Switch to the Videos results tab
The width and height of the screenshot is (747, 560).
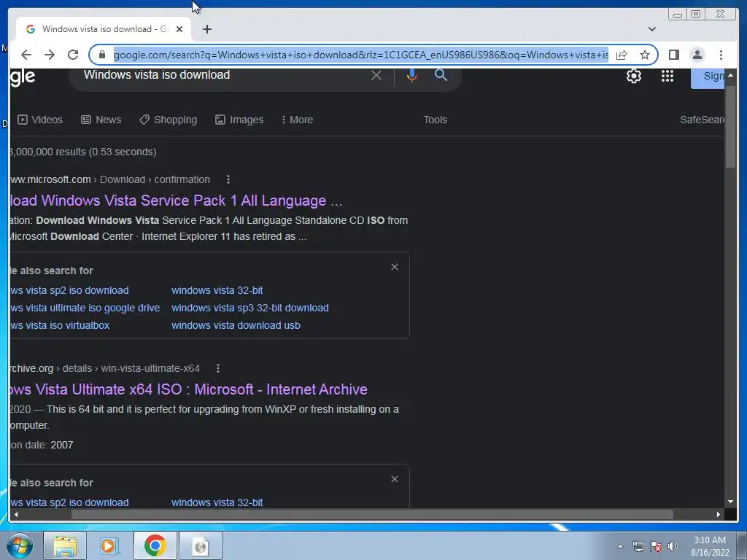(40, 120)
